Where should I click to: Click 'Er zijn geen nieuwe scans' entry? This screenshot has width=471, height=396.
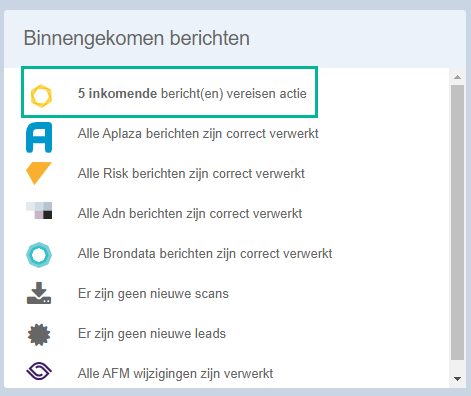[x=153, y=294]
